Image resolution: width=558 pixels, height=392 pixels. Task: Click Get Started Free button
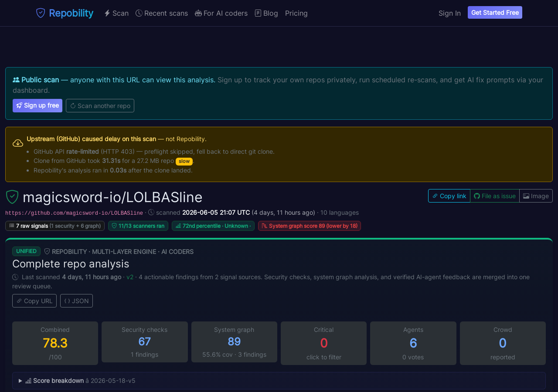pyautogui.click(x=495, y=13)
